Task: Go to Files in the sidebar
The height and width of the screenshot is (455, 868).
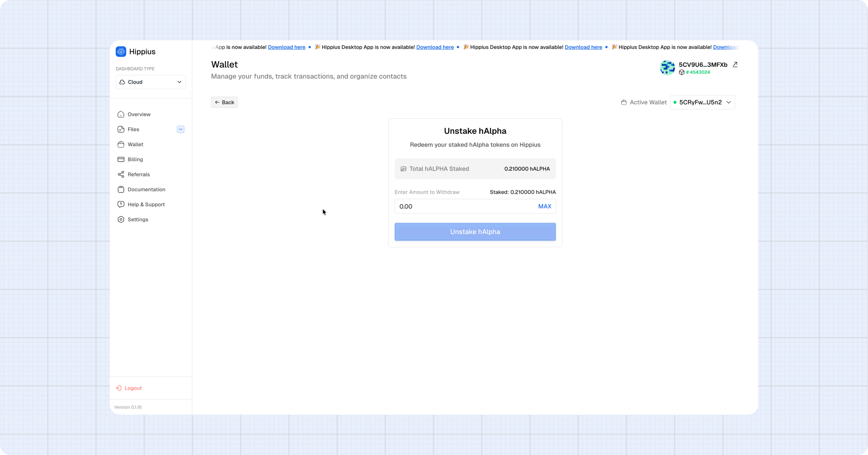Action: click(133, 129)
